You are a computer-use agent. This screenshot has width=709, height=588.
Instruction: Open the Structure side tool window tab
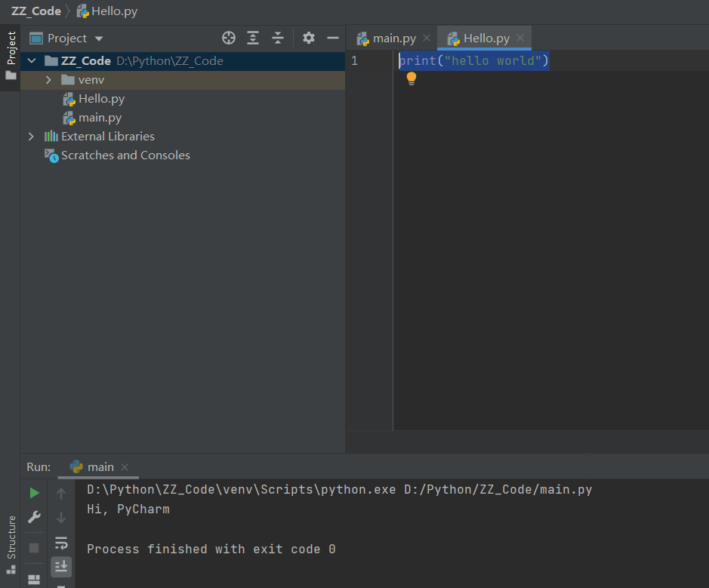pyautogui.click(x=11, y=543)
